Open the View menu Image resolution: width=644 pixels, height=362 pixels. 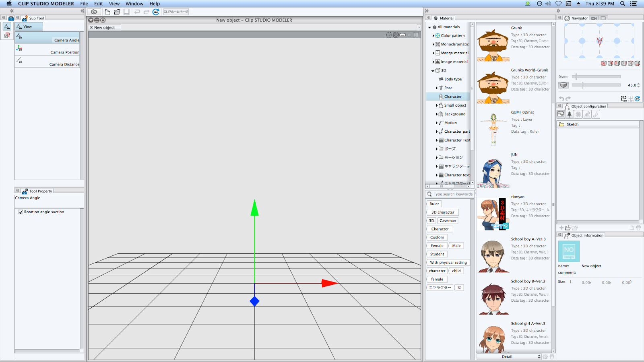tap(114, 4)
